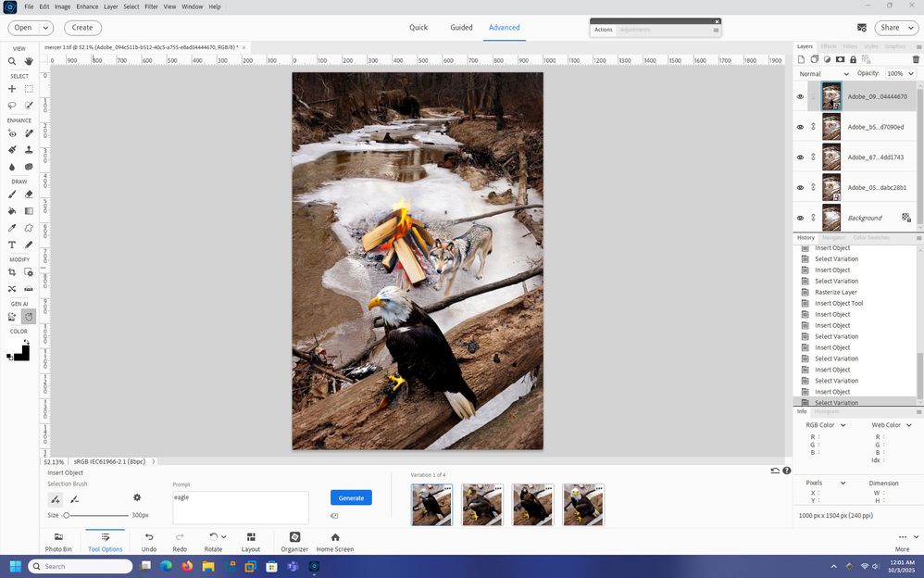Open the Pixels units dropdown
This screenshot has width=924, height=578.
pyautogui.click(x=825, y=483)
